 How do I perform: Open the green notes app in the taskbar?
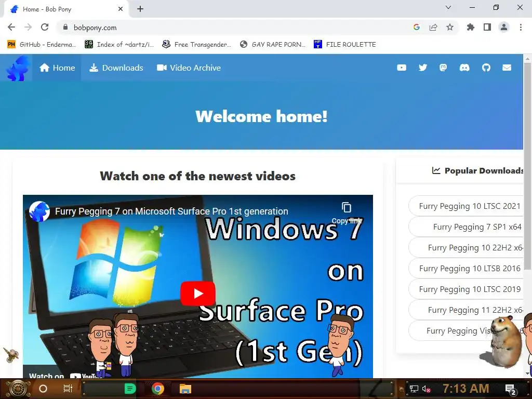pyautogui.click(x=130, y=389)
